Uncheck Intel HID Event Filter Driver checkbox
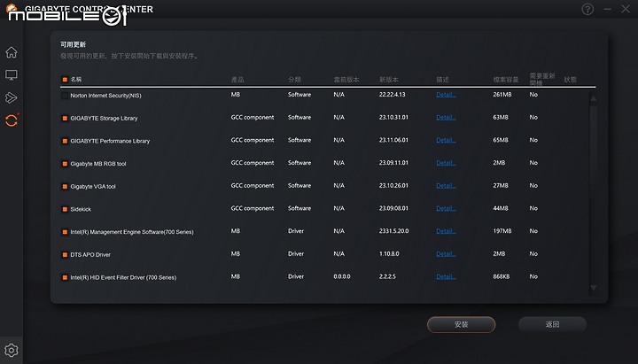638x364 pixels. [x=65, y=278]
